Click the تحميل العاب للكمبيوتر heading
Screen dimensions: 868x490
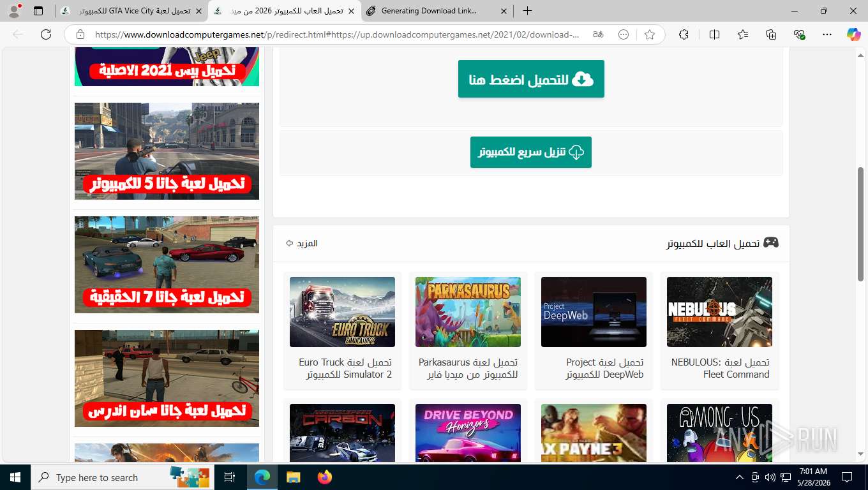(x=712, y=243)
